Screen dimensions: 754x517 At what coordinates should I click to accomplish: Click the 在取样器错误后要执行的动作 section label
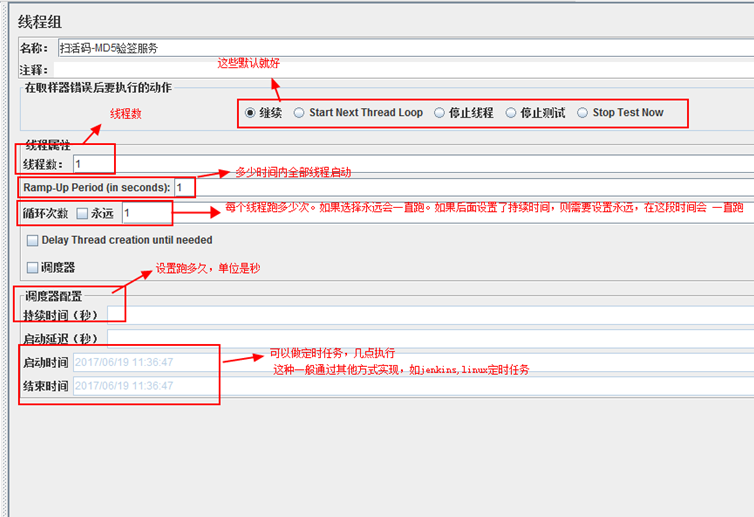pos(98,88)
